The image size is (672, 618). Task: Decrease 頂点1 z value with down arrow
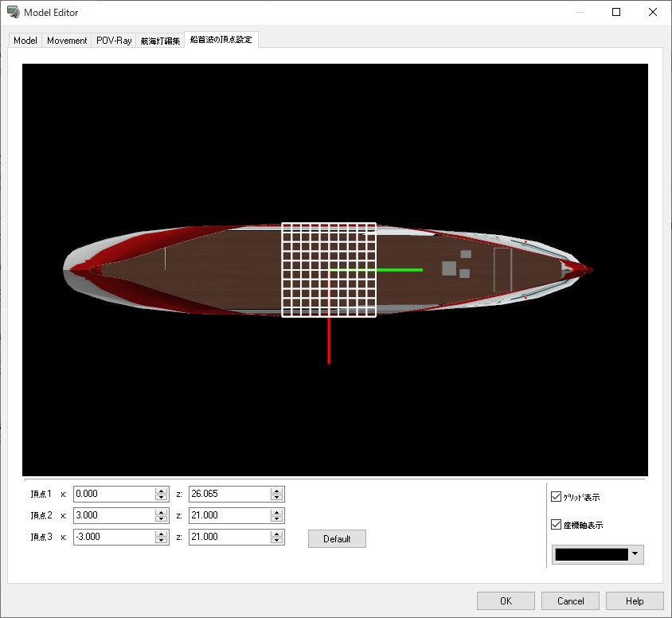pos(276,498)
